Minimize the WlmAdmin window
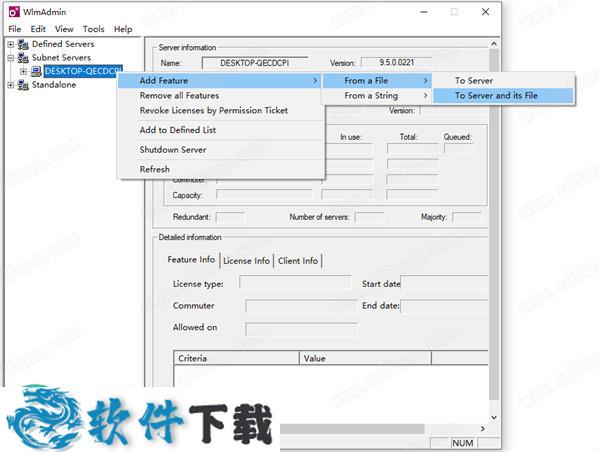The height and width of the screenshot is (452, 600). 424,12
